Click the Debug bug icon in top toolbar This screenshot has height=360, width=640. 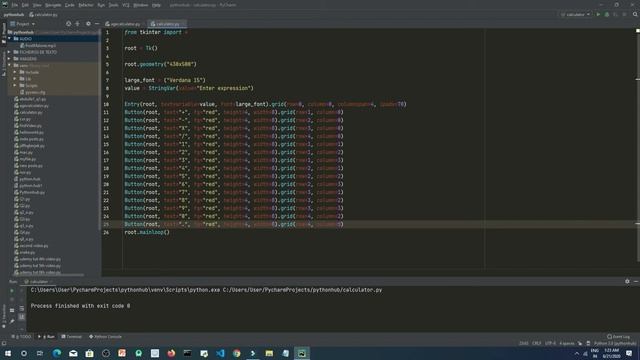pyautogui.click(x=607, y=14)
